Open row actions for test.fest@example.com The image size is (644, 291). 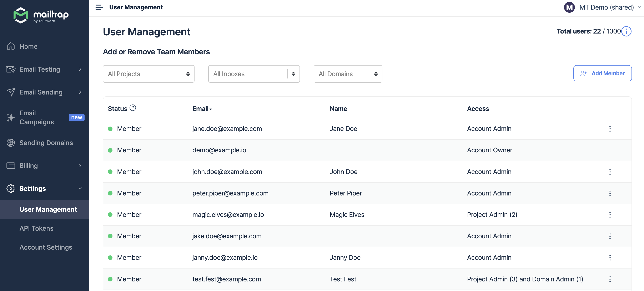[x=610, y=279]
